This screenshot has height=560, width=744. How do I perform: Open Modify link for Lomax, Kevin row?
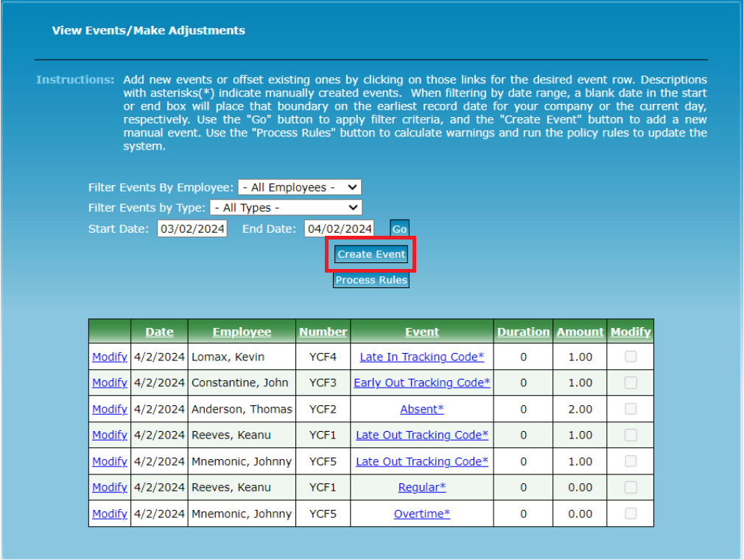110,357
